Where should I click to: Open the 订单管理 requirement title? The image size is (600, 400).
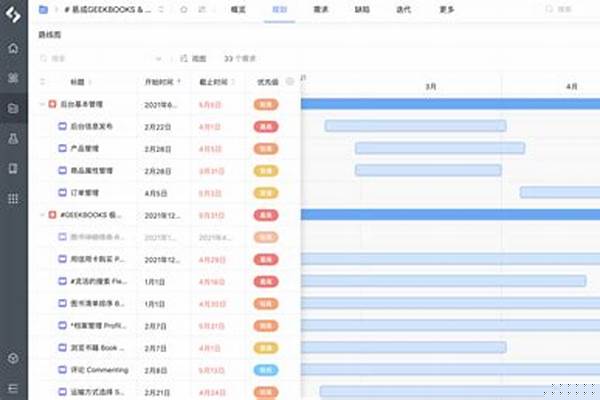point(85,193)
